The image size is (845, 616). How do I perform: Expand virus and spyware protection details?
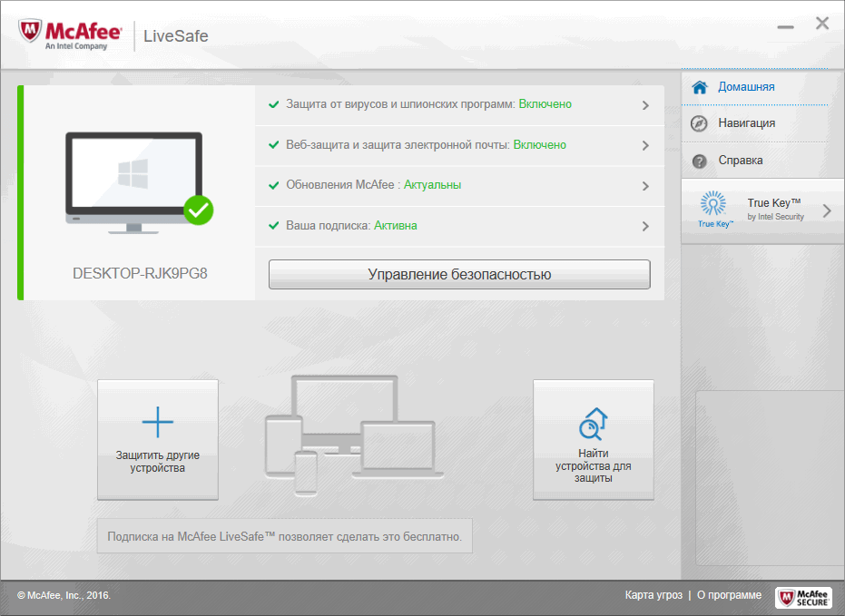point(645,104)
